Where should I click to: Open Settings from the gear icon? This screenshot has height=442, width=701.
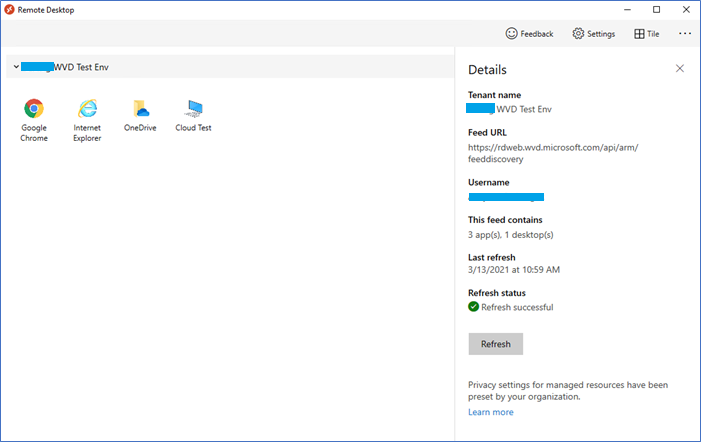click(594, 34)
